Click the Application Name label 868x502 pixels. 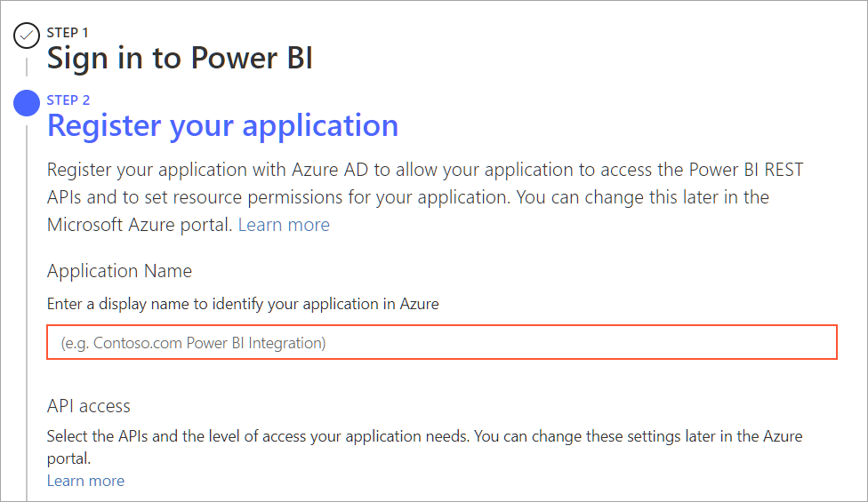[x=119, y=271]
